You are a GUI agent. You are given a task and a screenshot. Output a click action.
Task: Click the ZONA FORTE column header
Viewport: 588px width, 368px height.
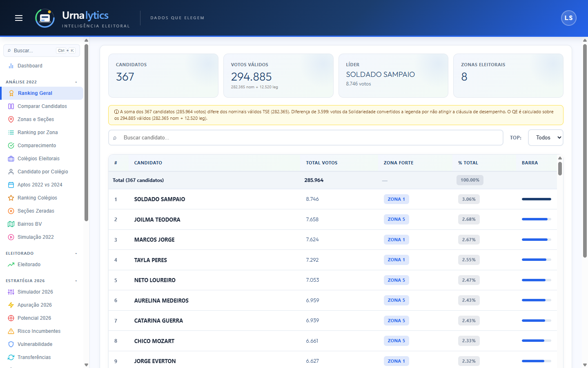point(399,163)
